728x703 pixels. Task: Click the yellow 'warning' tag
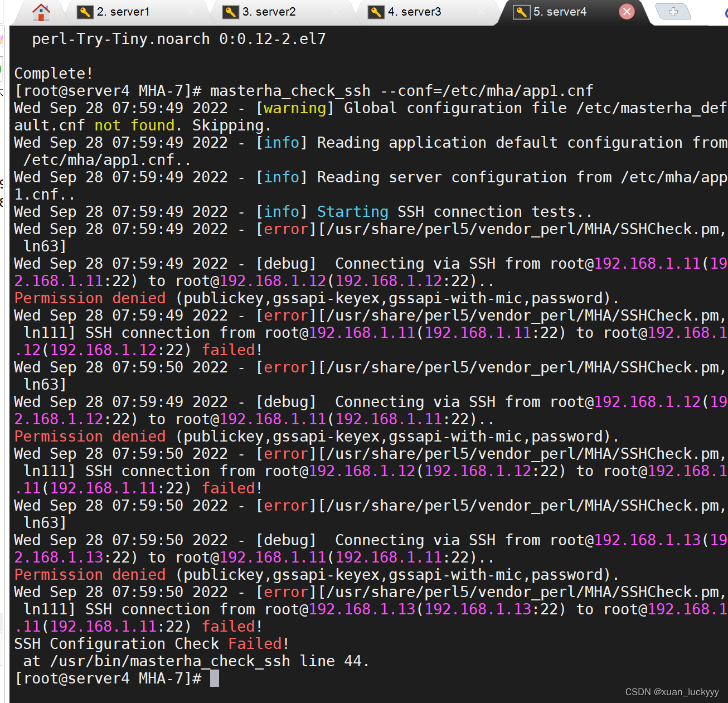pyautogui.click(x=294, y=108)
